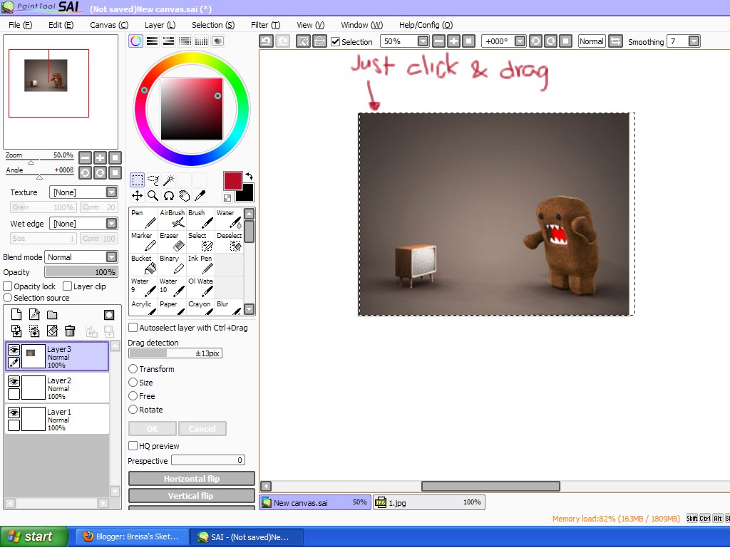Swap foreground and background colors

pos(249,176)
